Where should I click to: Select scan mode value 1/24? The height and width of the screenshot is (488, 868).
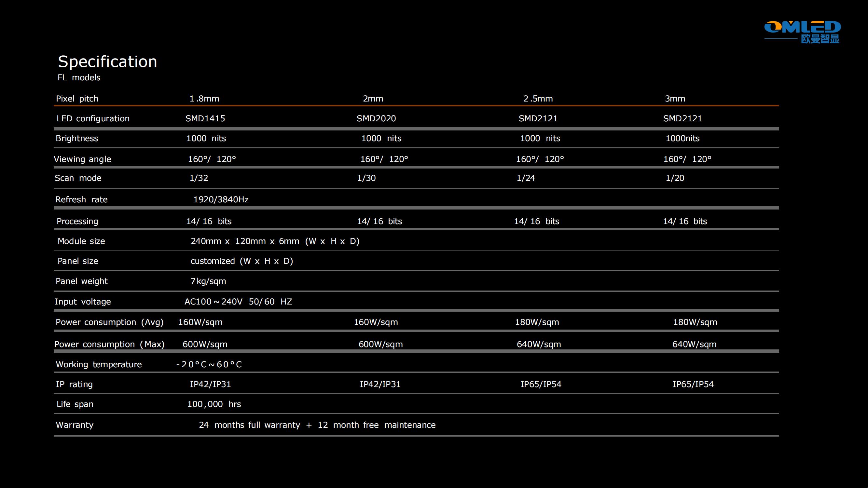(x=526, y=178)
